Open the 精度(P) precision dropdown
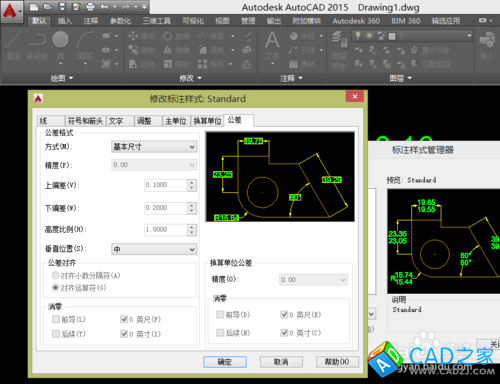500x384 pixels. tap(154, 165)
